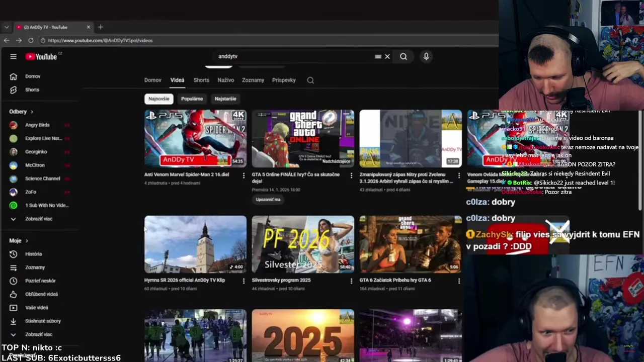
Task: Click the search magnifier button
Action: coord(404,57)
